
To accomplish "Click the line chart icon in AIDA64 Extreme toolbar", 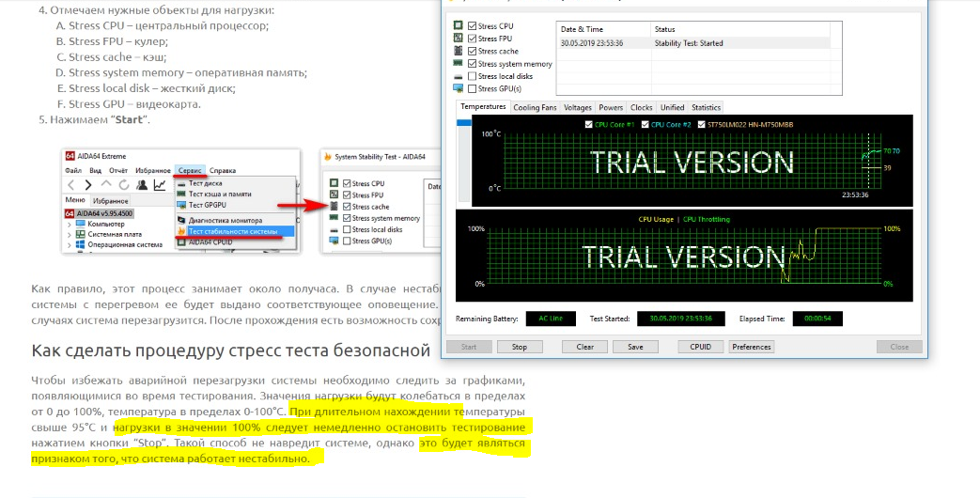I will 160,185.
